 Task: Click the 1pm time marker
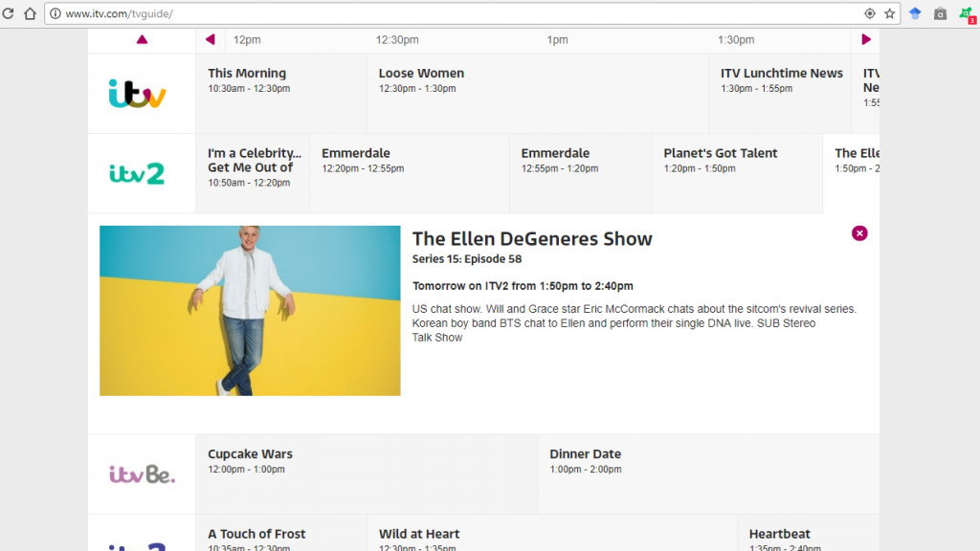558,39
